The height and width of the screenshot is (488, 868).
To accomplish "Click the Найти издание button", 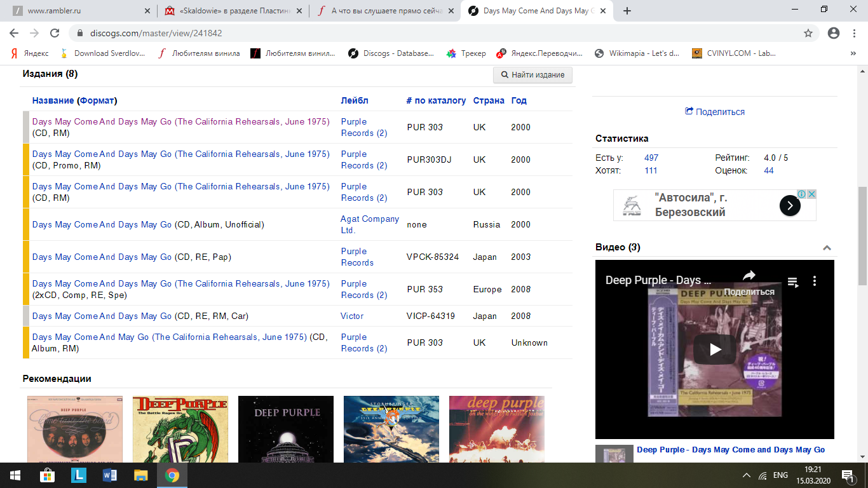I will click(x=532, y=75).
